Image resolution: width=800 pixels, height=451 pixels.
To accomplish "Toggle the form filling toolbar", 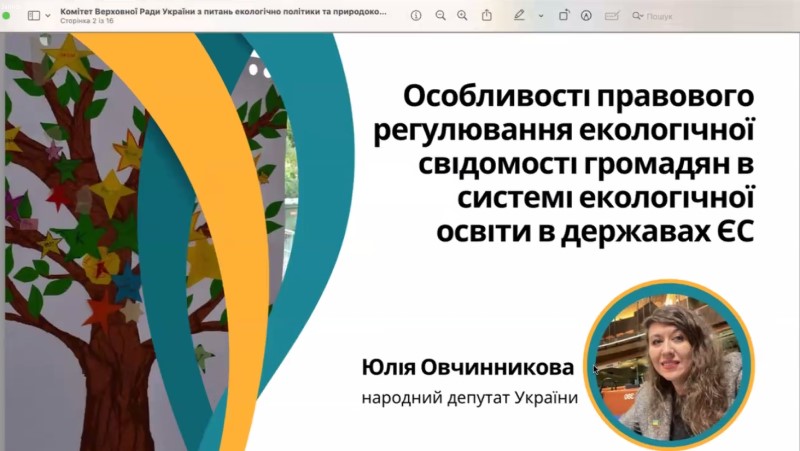I will [612, 15].
